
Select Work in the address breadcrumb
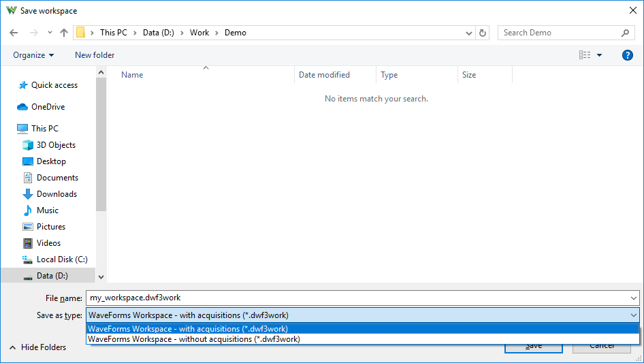coord(199,33)
